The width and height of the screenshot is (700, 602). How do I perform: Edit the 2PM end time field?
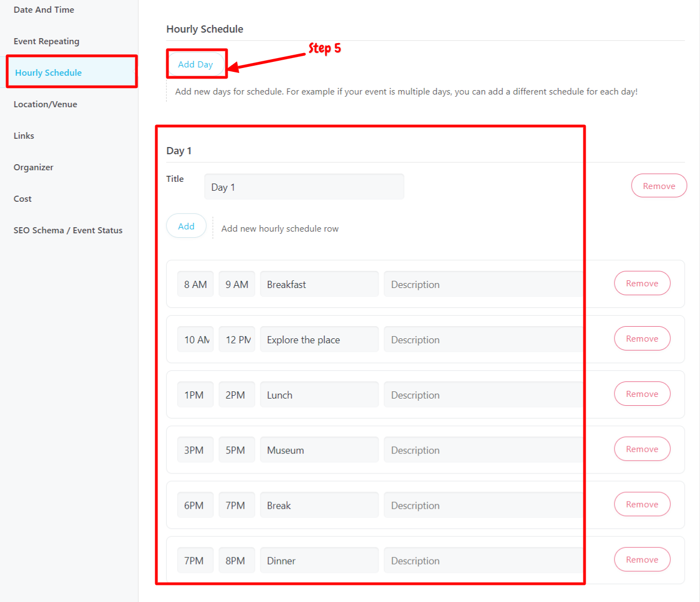pyautogui.click(x=237, y=395)
